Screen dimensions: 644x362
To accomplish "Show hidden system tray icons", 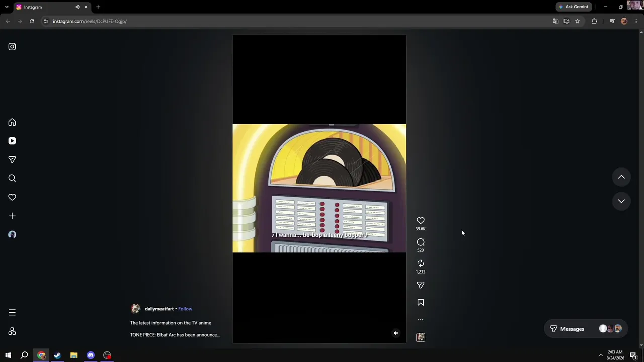I will [600, 355].
